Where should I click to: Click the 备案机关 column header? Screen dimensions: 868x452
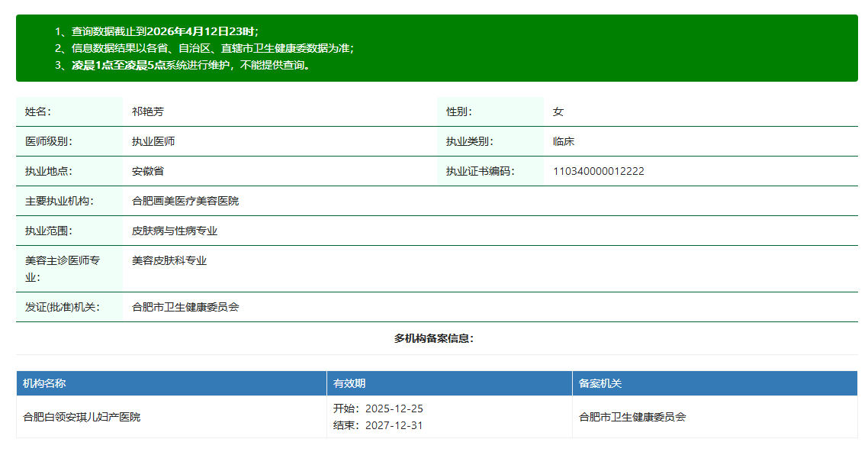[x=600, y=383]
